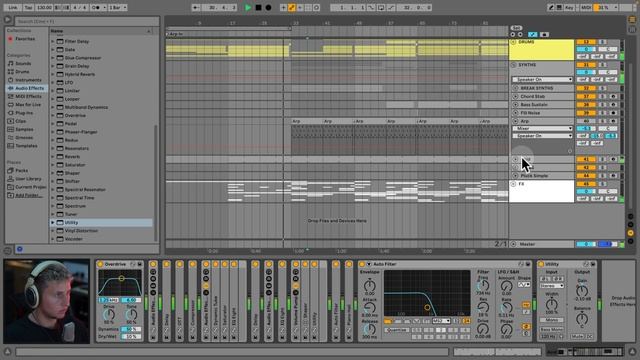Open the Plug-Ins category
Screen dimensions: 640x360
tap(24, 113)
